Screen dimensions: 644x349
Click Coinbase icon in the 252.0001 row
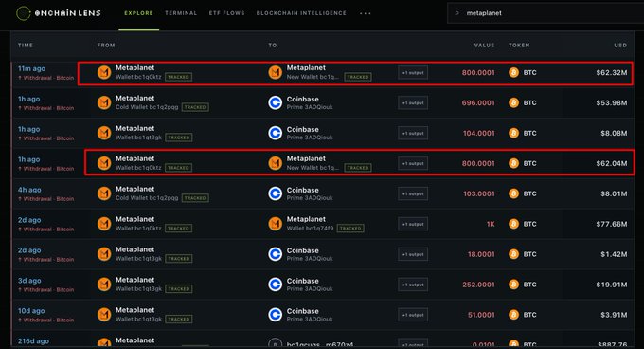pos(276,285)
